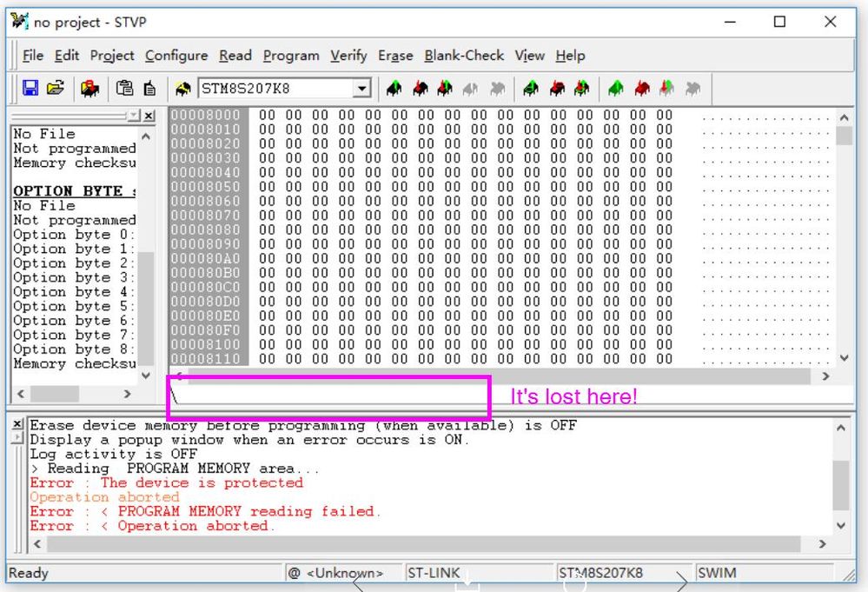This screenshot has width=868, height=592.
Task: Click the OPTION BYTE heading in left panel
Action: point(74,191)
